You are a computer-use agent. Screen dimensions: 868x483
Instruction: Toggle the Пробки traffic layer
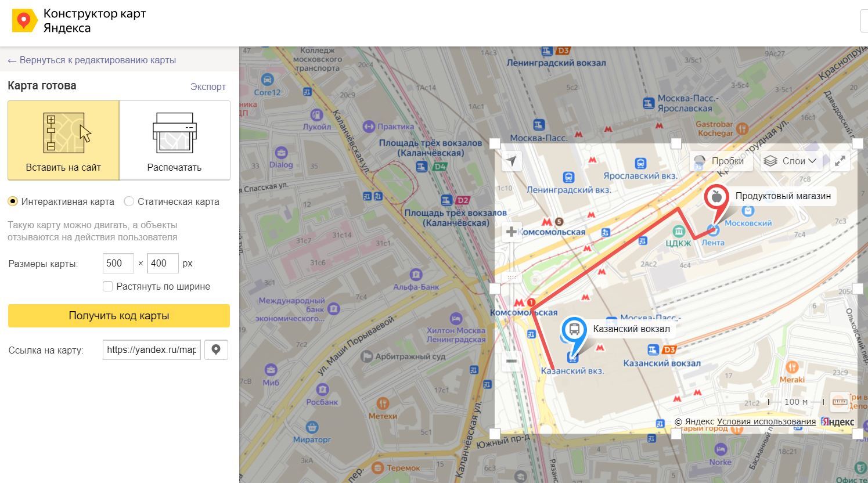721,161
